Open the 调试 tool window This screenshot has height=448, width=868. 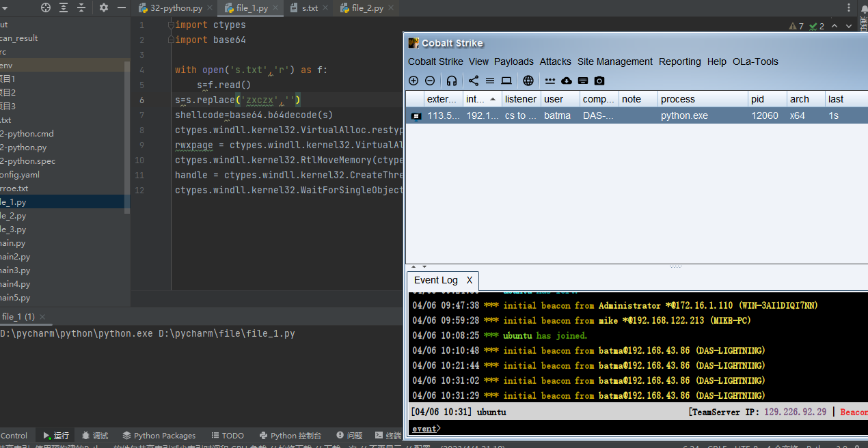95,436
